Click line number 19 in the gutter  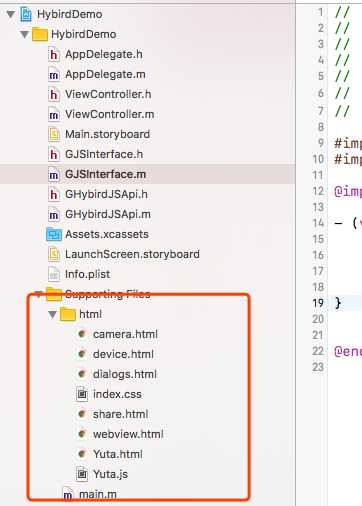coord(318,303)
